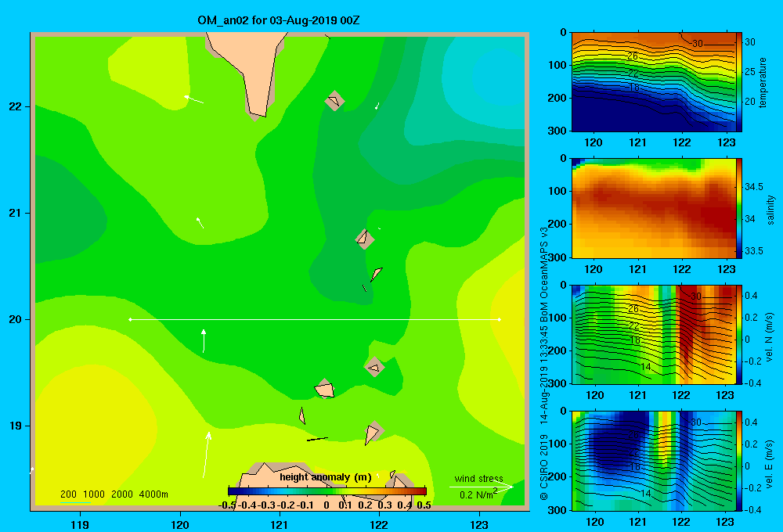Click the long wind arrow below 19°N
Screen dimensions: 783x532
click(206, 455)
